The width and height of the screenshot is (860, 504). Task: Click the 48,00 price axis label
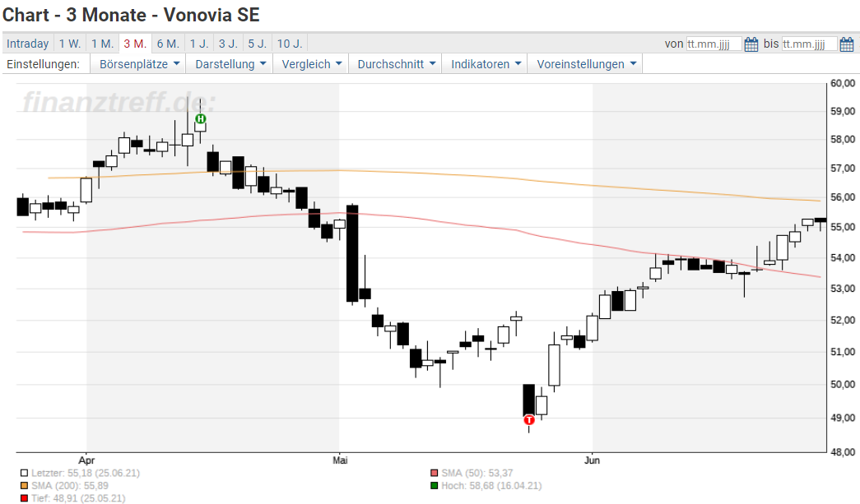pyautogui.click(x=843, y=452)
